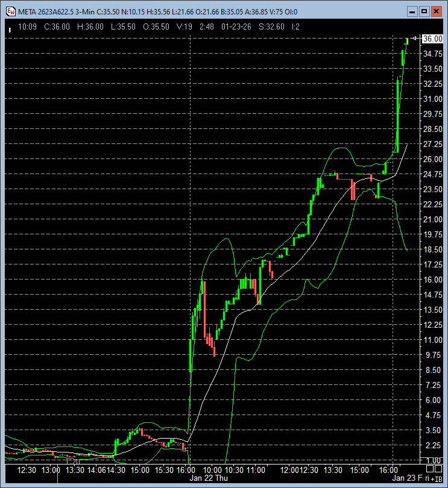Click the V:19 volume value in data line
This screenshot has width=448, height=488.
(x=185, y=27)
